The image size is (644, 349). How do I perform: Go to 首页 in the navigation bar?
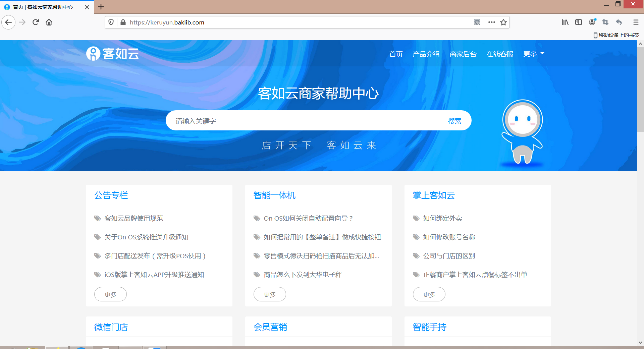pos(396,54)
